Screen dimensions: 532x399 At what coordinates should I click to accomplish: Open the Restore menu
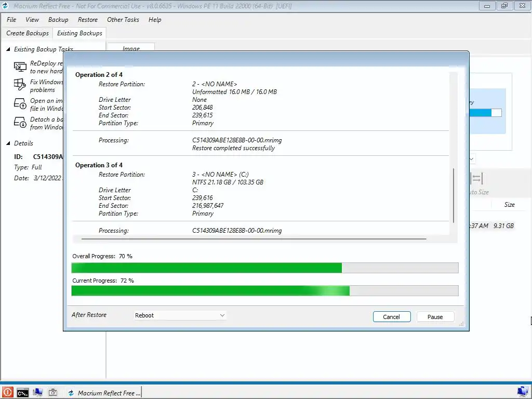click(x=87, y=20)
